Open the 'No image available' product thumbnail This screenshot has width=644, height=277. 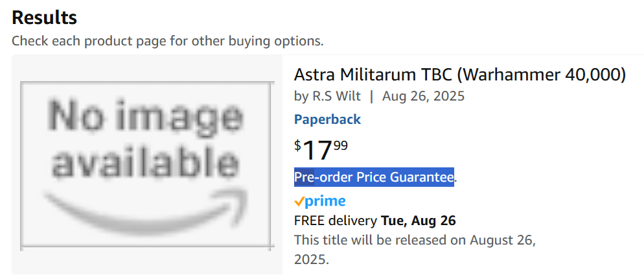tap(147, 165)
